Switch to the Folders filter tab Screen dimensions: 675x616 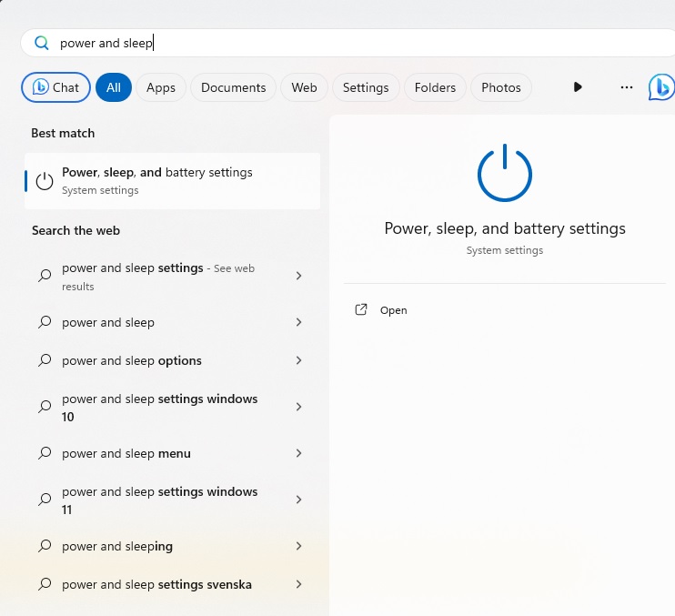[x=435, y=87]
